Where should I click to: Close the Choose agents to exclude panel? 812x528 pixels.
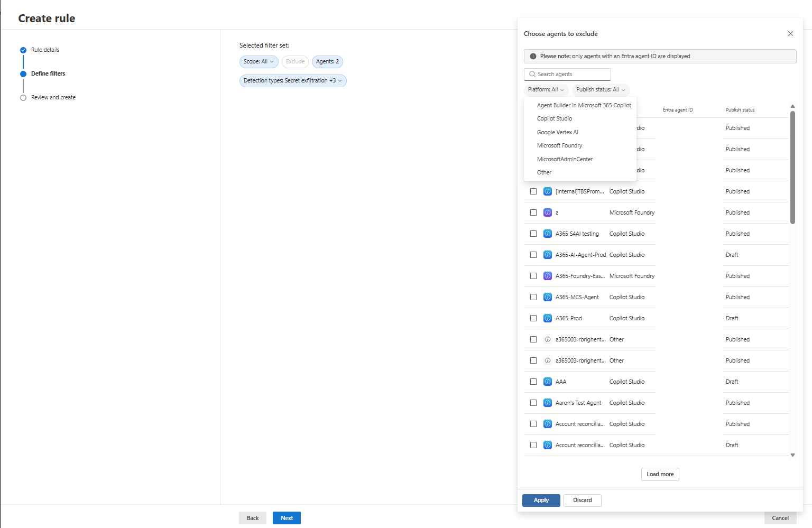(x=790, y=34)
